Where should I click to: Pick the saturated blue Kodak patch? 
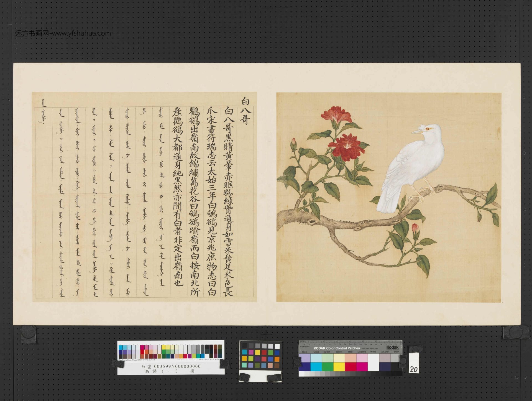click(305, 367)
